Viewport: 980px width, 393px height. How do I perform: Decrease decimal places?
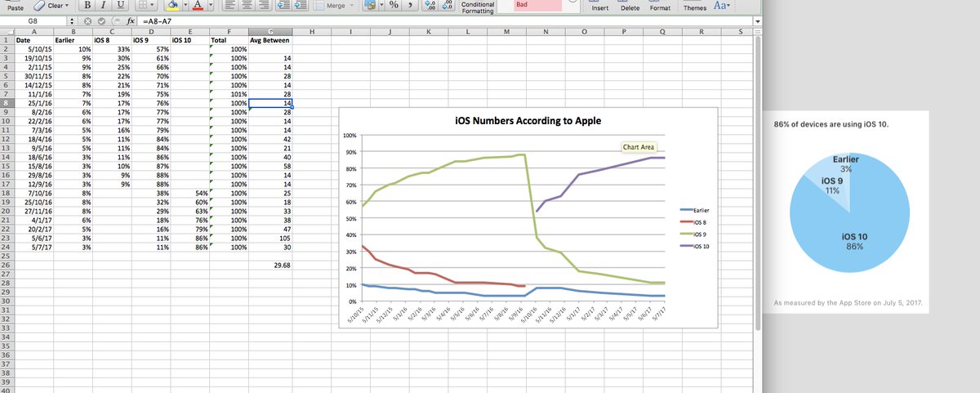tap(446, 7)
